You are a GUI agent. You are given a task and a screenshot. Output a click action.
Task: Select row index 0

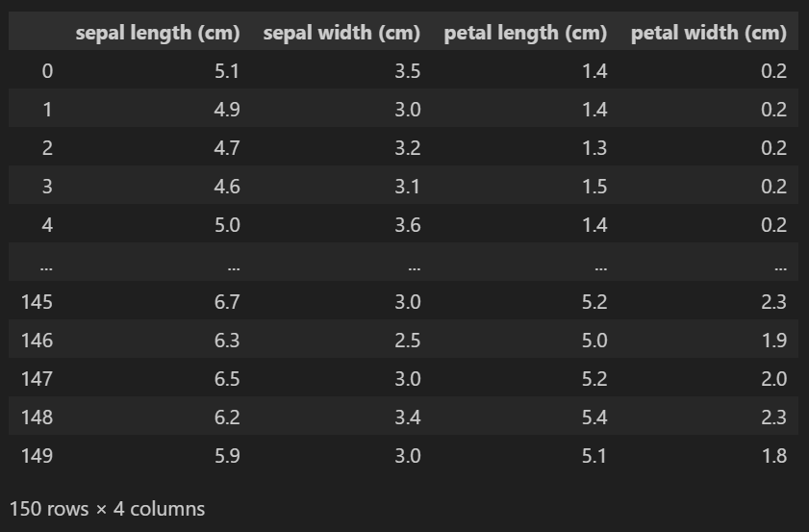[47, 71]
